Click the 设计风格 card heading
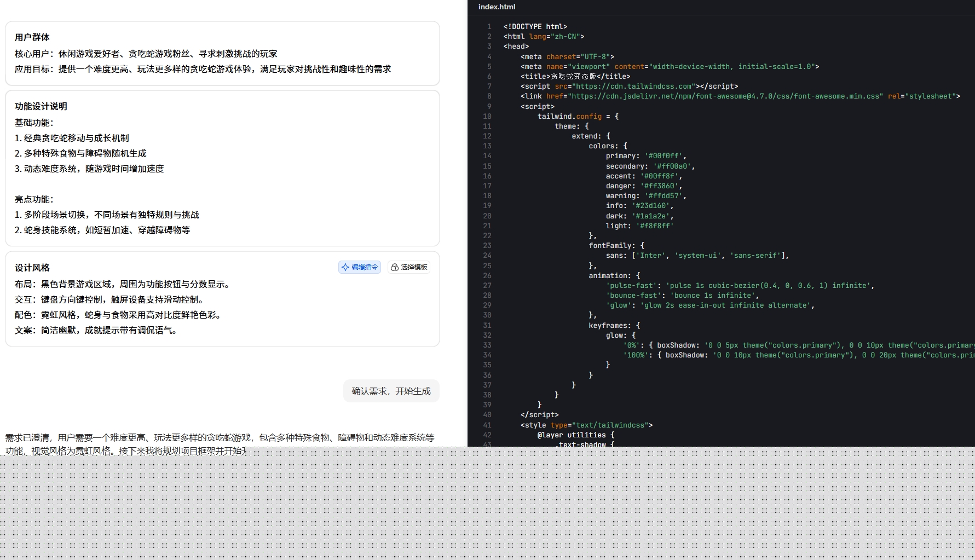 [x=32, y=268]
